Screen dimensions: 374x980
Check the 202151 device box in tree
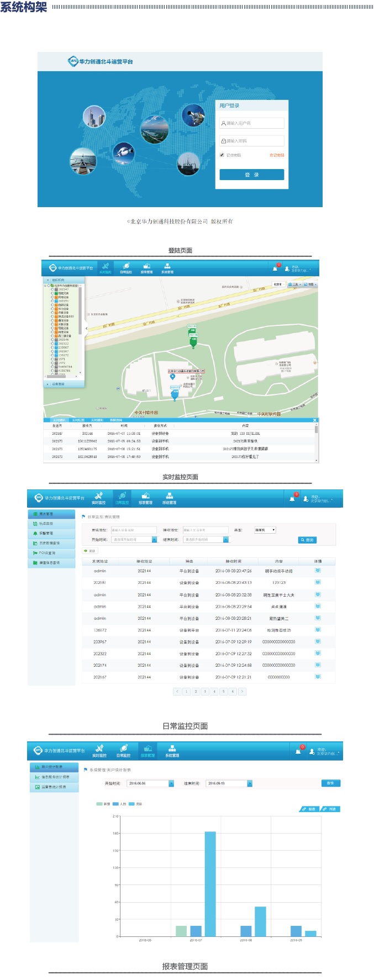52,301
